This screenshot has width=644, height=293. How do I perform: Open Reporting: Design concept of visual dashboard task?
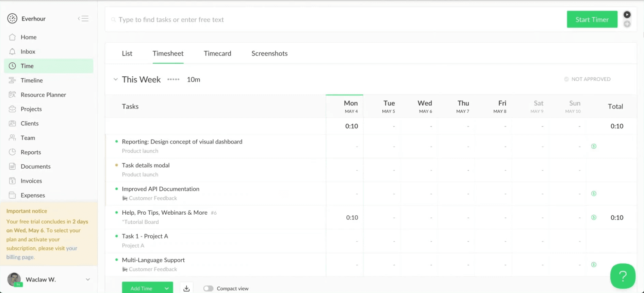[x=182, y=142]
